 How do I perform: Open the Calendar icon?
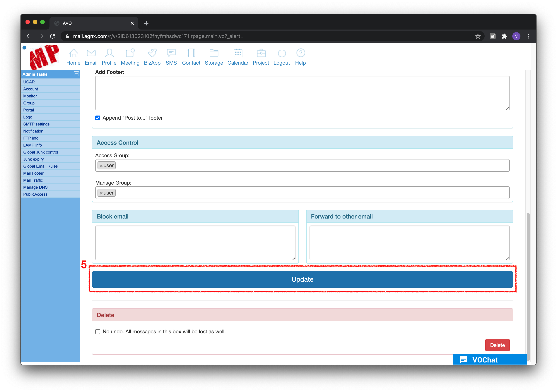click(238, 53)
